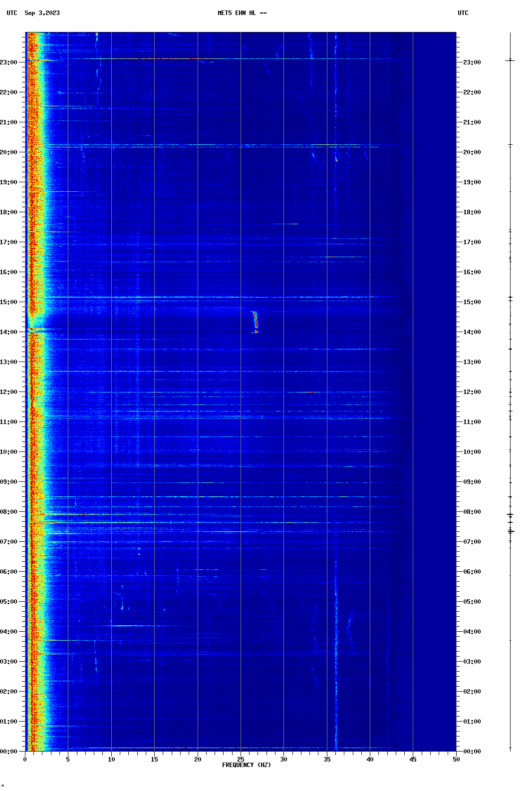Click the 11:00 label on left axis
532x791 pixels.
pyautogui.click(x=9, y=422)
